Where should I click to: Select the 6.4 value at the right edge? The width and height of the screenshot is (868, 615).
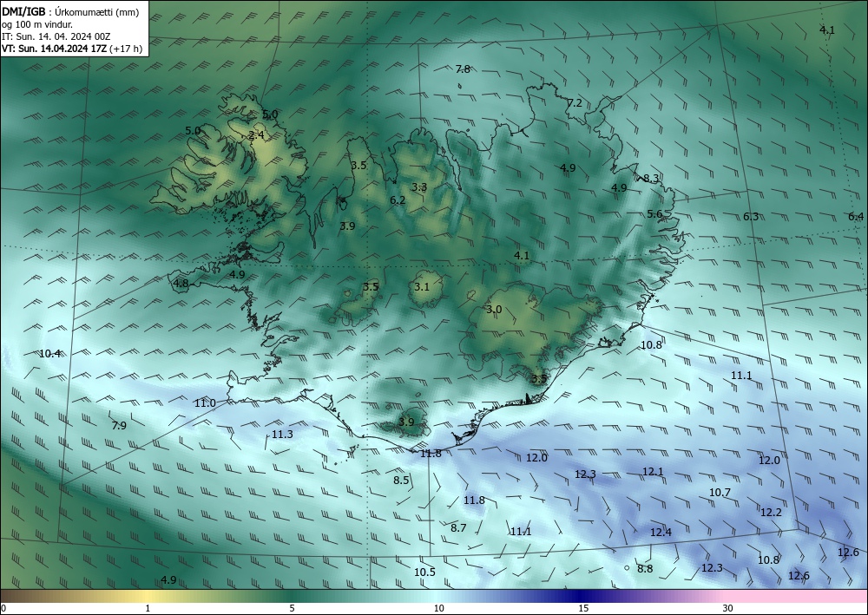coord(856,216)
